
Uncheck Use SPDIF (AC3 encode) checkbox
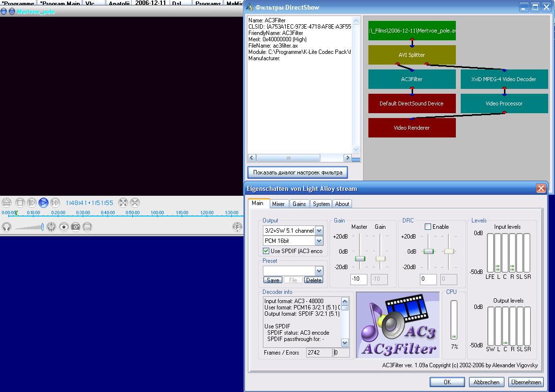pyautogui.click(x=266, y=251)
